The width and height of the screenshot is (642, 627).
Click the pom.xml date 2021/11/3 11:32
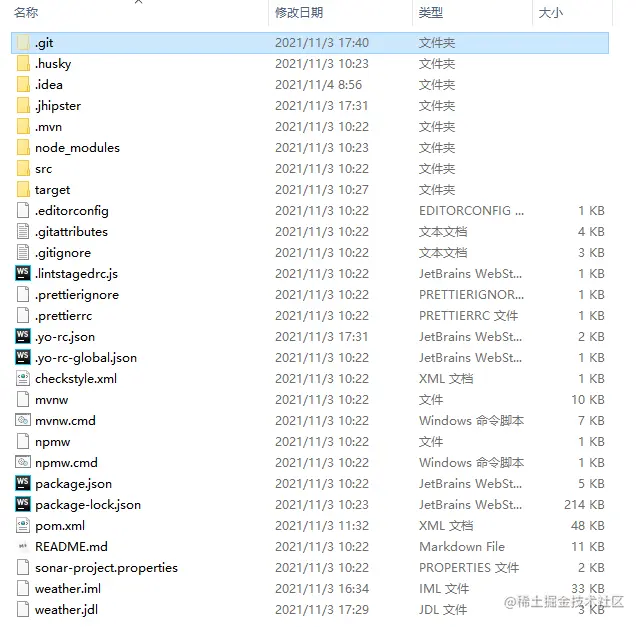(322, 526)
